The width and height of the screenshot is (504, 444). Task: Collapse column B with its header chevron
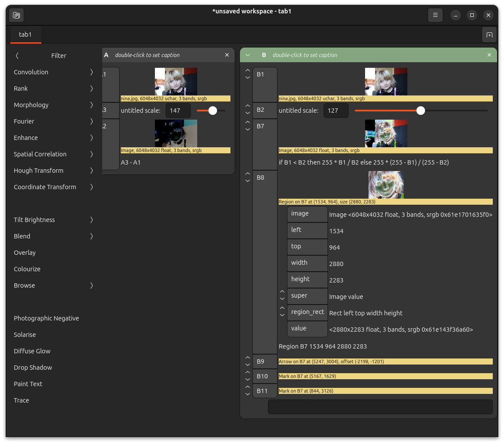[248, 55]
